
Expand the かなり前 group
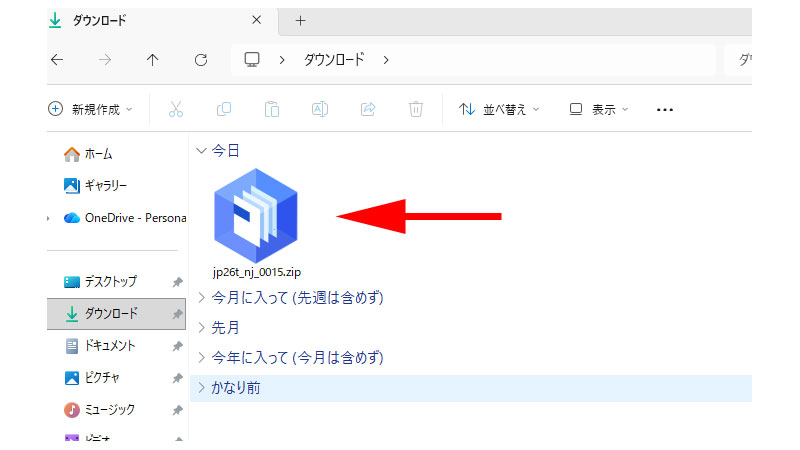[x=202, y=388]
